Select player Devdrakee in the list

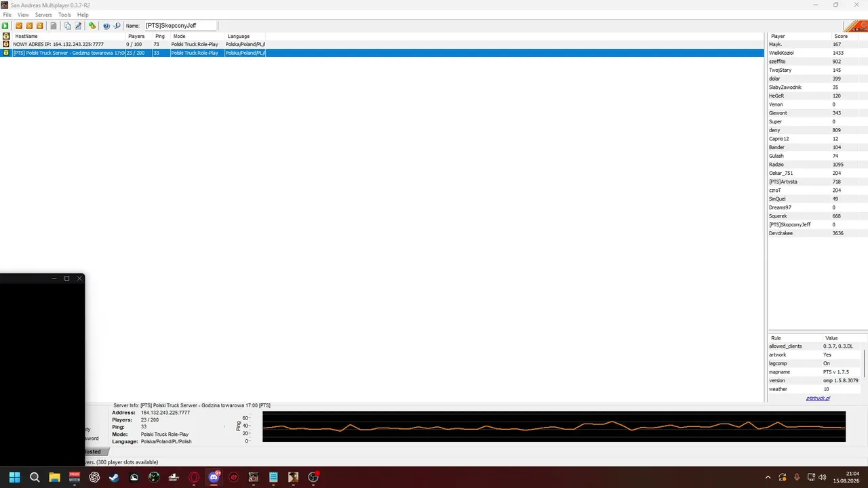tap(817, 233)
